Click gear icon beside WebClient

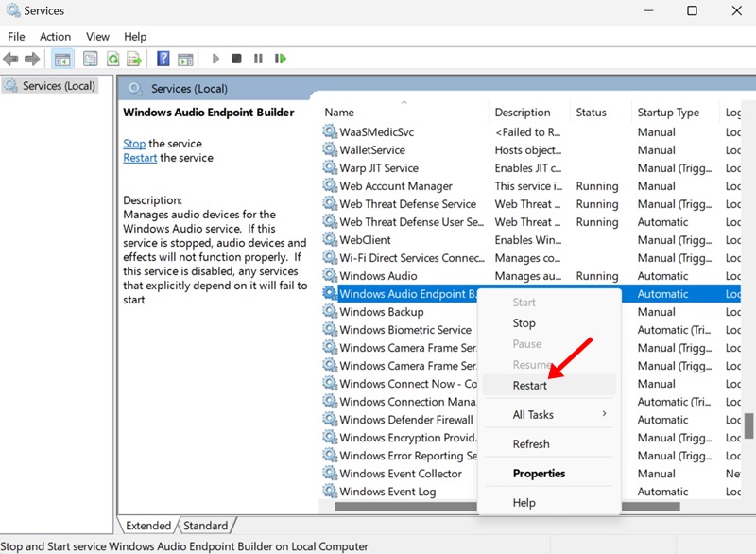point(330,239)
